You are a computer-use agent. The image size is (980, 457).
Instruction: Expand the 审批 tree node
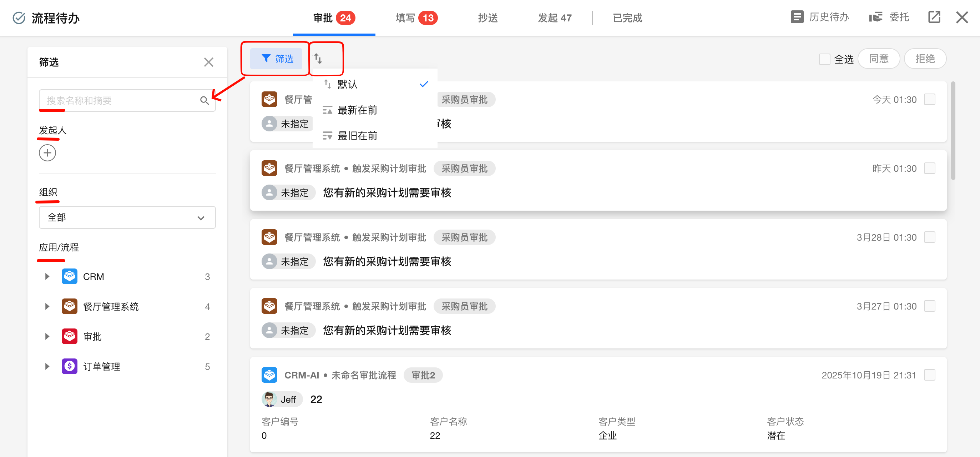(x=47, y=336)
